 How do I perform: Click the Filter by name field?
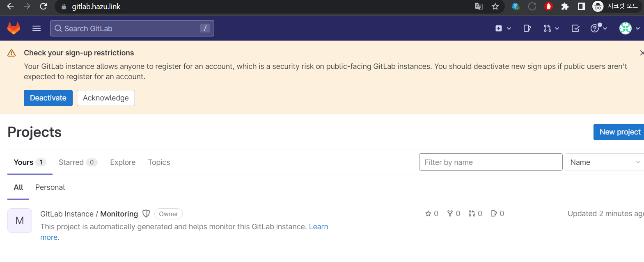[490, 162]
